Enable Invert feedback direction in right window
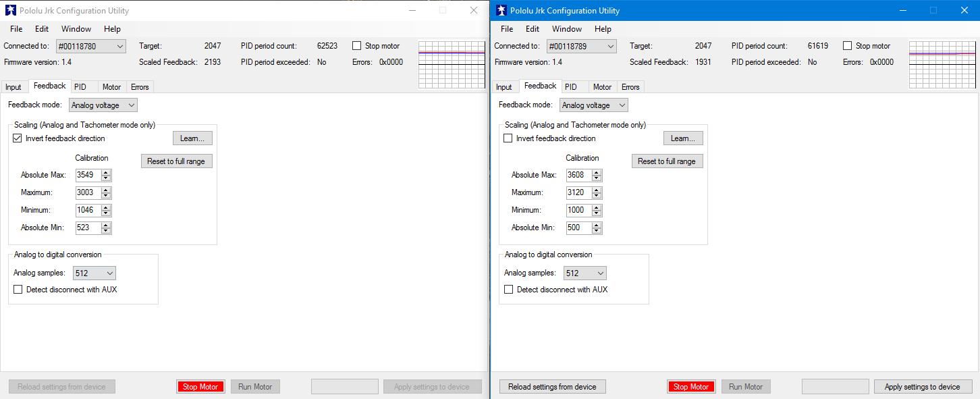 508,138
